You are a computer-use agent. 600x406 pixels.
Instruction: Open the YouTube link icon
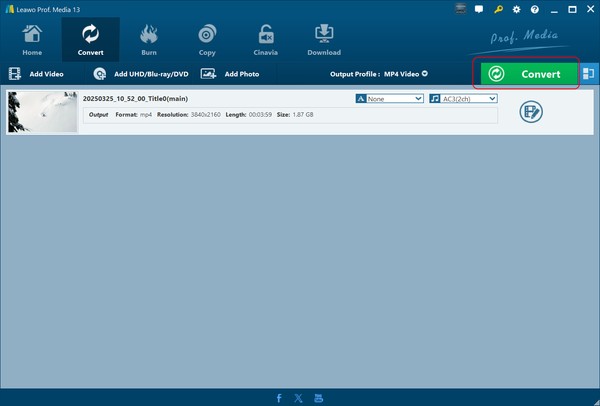point(318,398)
